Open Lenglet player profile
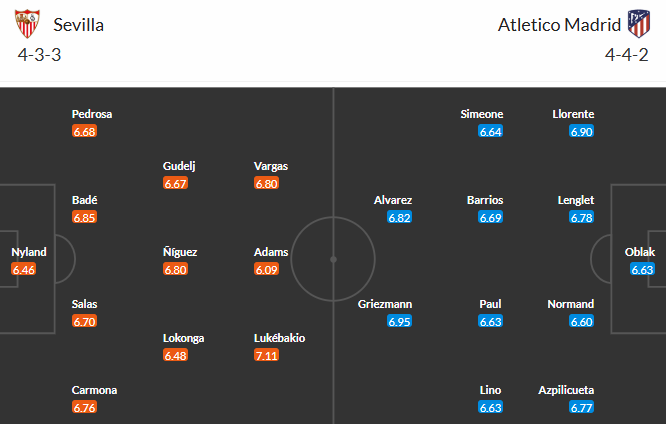 (575, 200)
